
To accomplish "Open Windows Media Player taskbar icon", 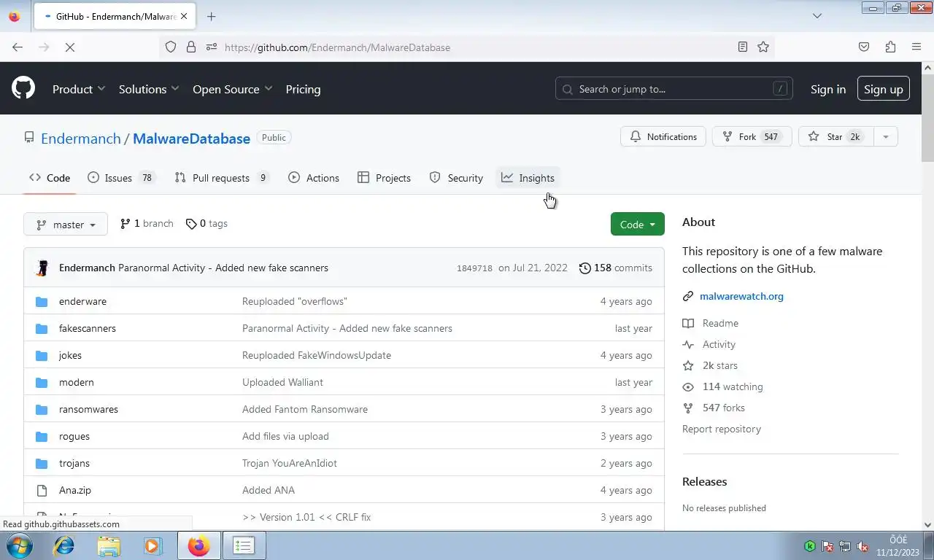I will pos(153,545).
